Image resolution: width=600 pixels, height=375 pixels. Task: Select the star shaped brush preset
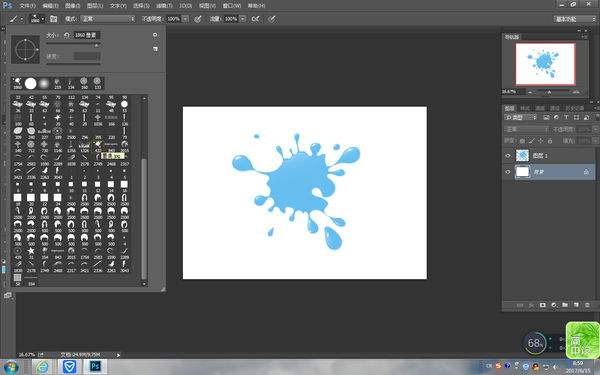[31, 251]
